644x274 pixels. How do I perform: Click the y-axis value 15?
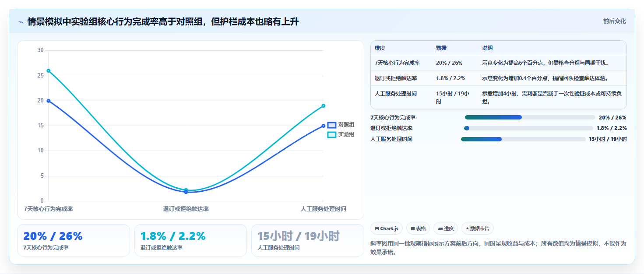[40, 126]
